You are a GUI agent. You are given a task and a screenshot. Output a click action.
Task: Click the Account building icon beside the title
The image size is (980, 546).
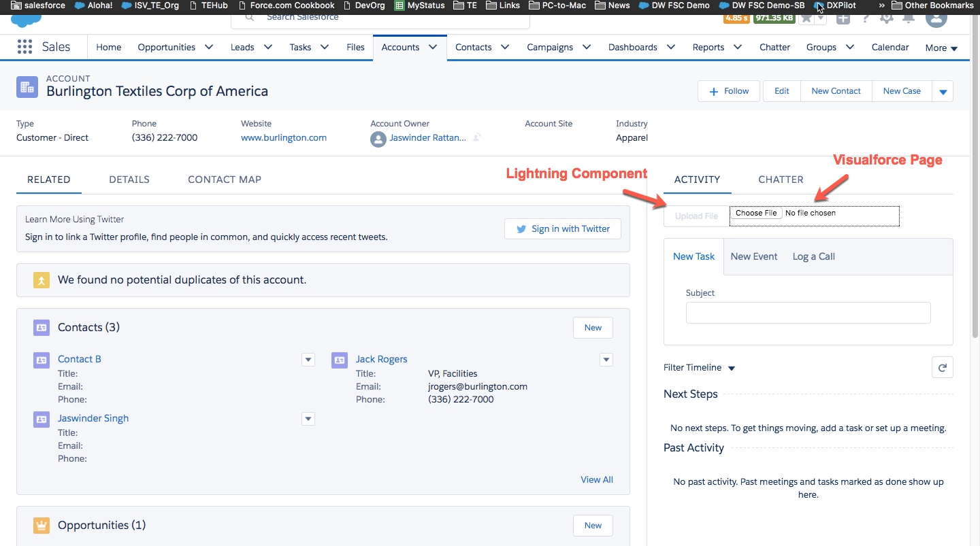(27, 86)
